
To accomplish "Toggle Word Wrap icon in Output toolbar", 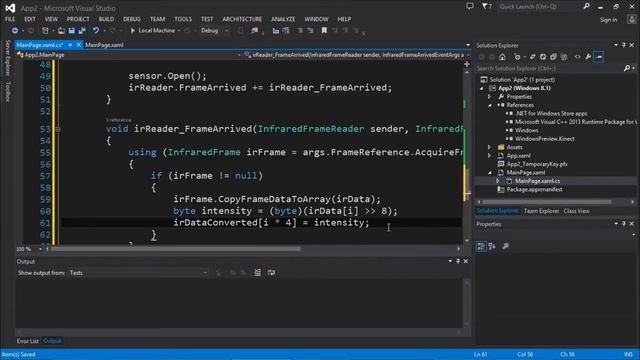I will tap(271, 272).
